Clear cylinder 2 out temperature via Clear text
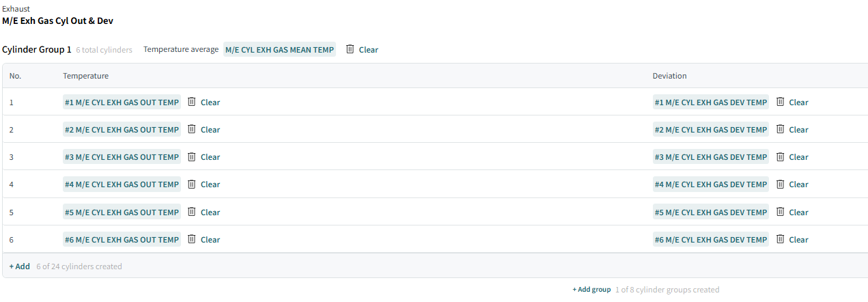This screenshot has height=302, width=868. [x=210, y=130]
